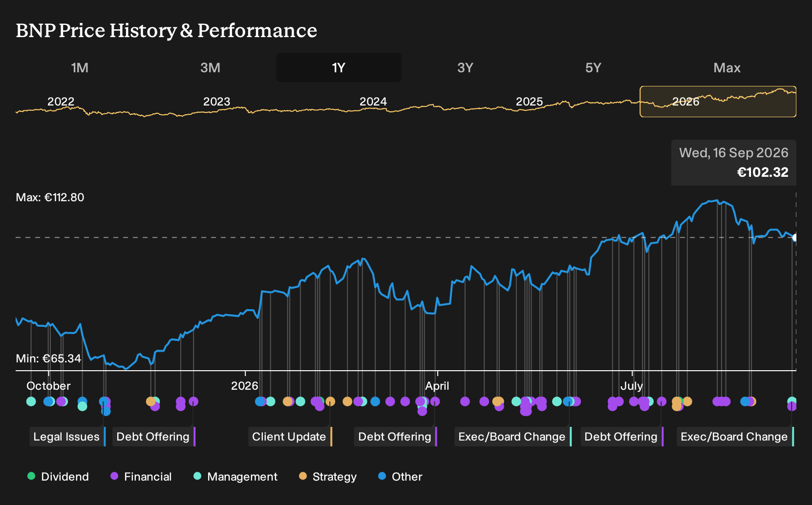Switch to the 3Y range

click(x=465, y=67)
